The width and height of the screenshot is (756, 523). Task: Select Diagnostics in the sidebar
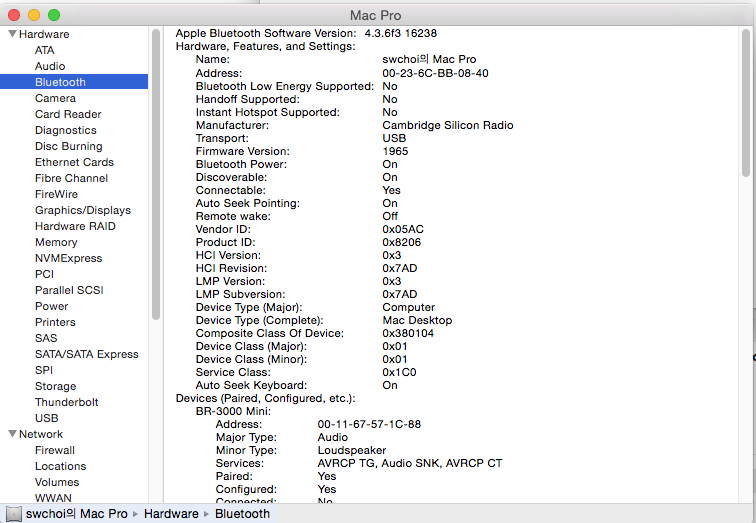click(x=66, y=130)
